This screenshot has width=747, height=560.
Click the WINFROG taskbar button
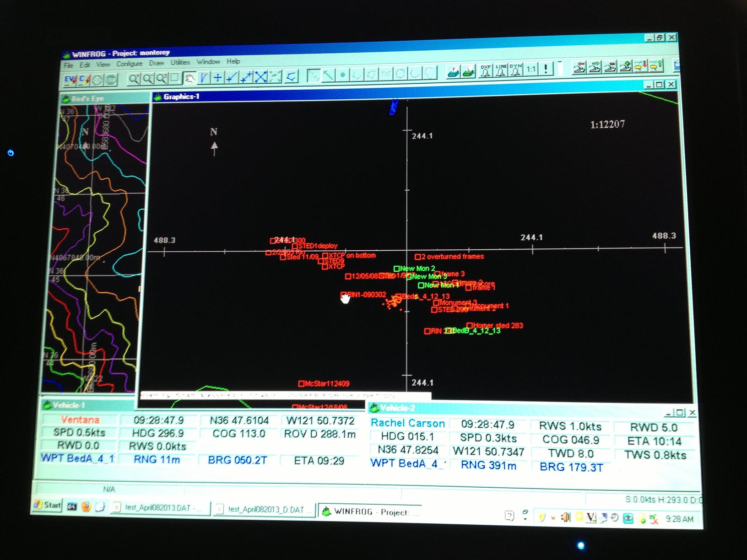click(371, 512)
